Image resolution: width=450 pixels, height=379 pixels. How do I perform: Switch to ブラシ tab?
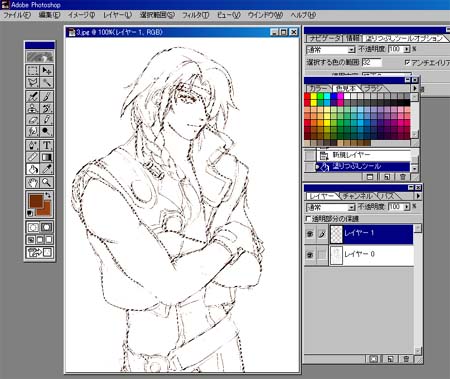coord(373,88)
